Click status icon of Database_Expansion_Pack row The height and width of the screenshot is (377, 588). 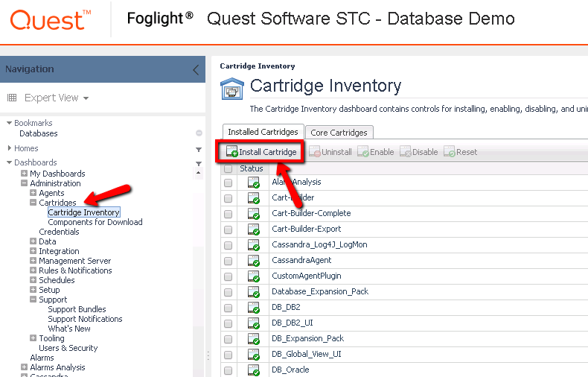coord(254,292)
